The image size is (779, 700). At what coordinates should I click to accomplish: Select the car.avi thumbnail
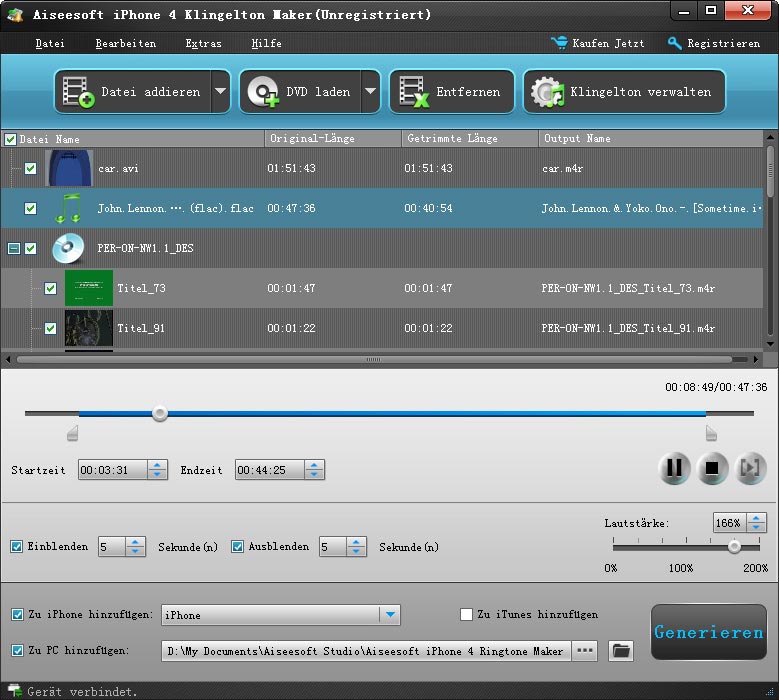pos(69,168)
